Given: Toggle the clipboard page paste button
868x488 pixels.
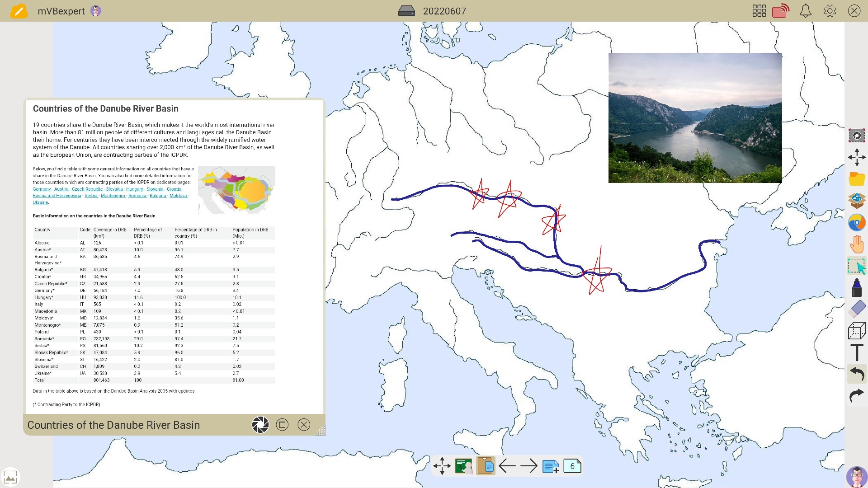Looking at the screenshot, I should [x=486, y=466].
